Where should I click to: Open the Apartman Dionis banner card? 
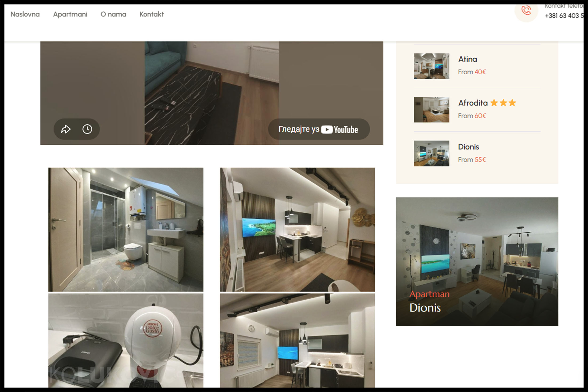(x=477, y=261)
